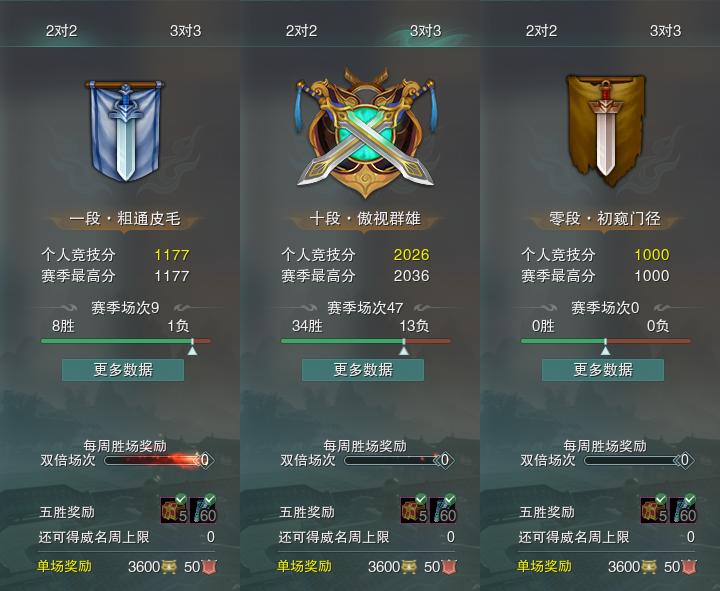This screenshot has height=591, width=720.
Task: Click red shield icon next to 50 in third panel
Action: [x=688, y=567]
